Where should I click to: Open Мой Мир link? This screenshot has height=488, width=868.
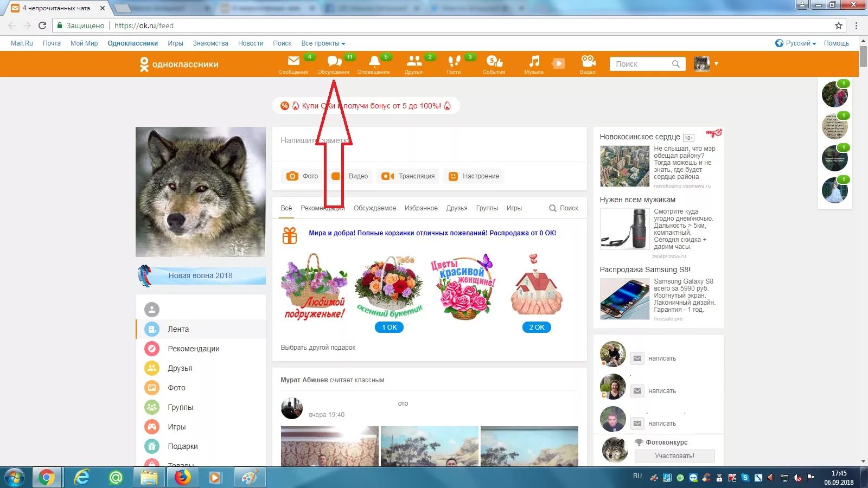[x=84, y=43]
